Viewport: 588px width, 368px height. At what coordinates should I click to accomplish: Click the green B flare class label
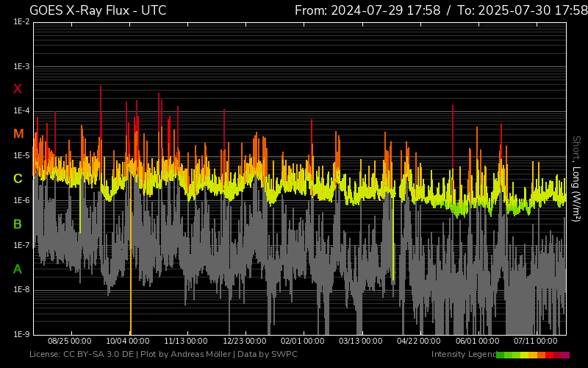[x=17, y=224]
